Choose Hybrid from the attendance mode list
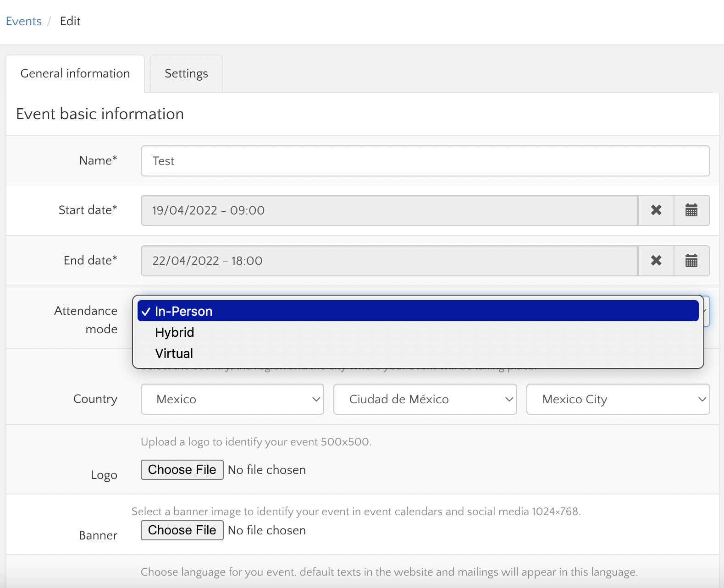This screenshot has height=588, width=724. pos(175,332)
